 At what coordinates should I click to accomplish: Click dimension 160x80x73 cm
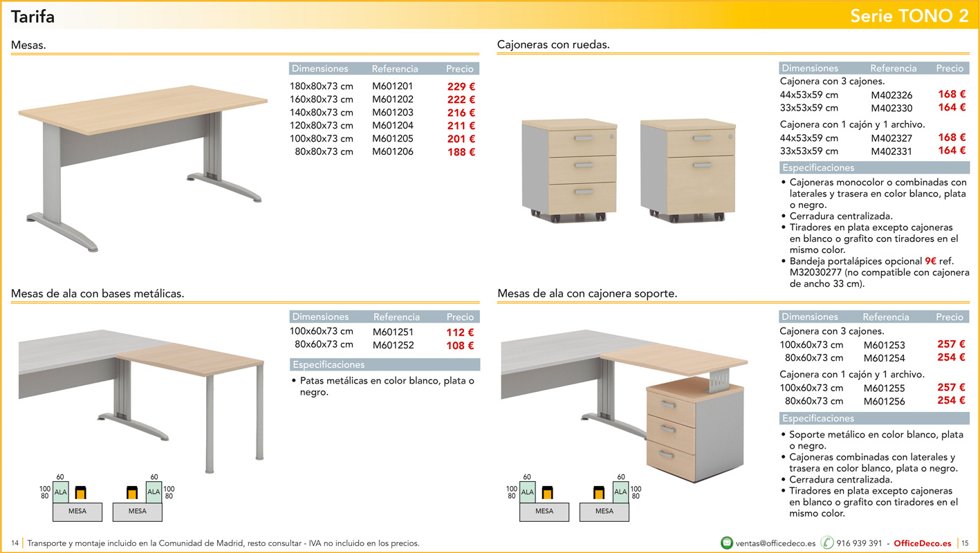(321, 100)
